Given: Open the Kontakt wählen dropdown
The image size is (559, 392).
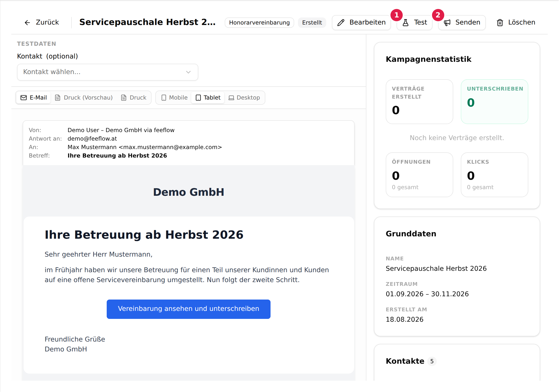Looking at the screenshot, I should point(108,72).
